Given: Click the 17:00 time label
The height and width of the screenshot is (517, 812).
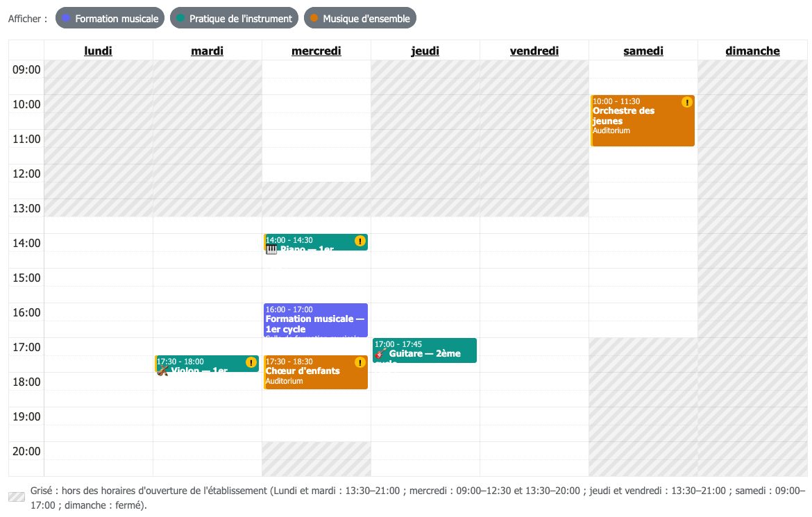Looking at the screenshot, I should (26, 347).
